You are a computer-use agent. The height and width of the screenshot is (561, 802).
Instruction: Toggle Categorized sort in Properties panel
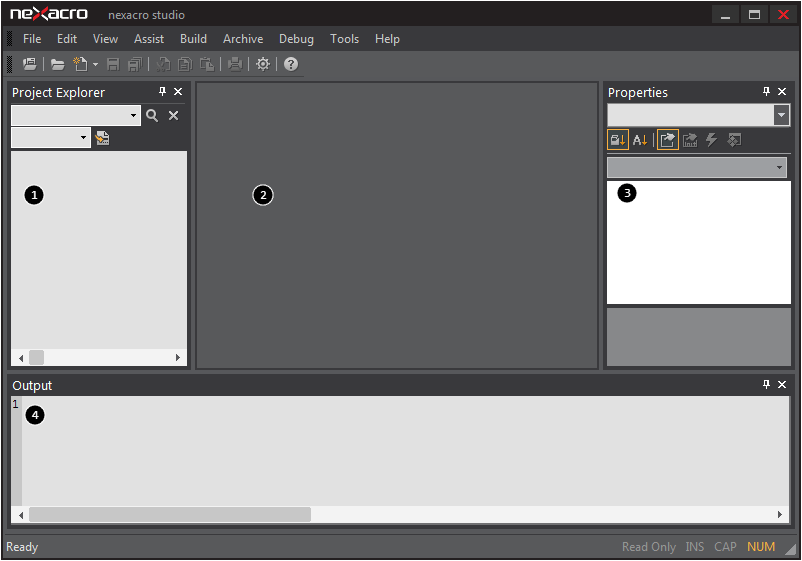click(x=618, y=140)
